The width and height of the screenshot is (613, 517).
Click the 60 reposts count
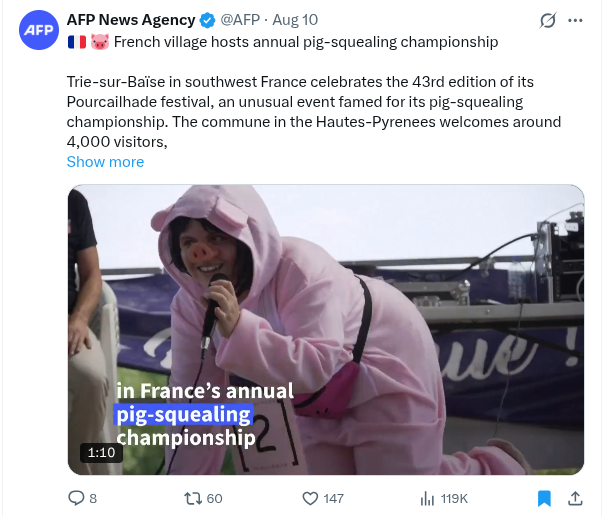click(214, 499)
